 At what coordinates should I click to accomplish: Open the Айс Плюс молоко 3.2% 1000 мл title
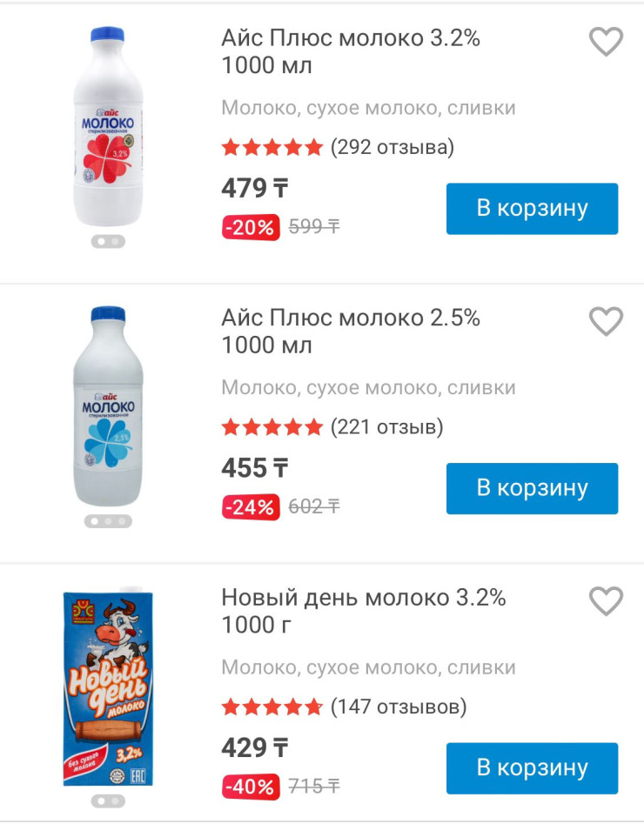350,51
